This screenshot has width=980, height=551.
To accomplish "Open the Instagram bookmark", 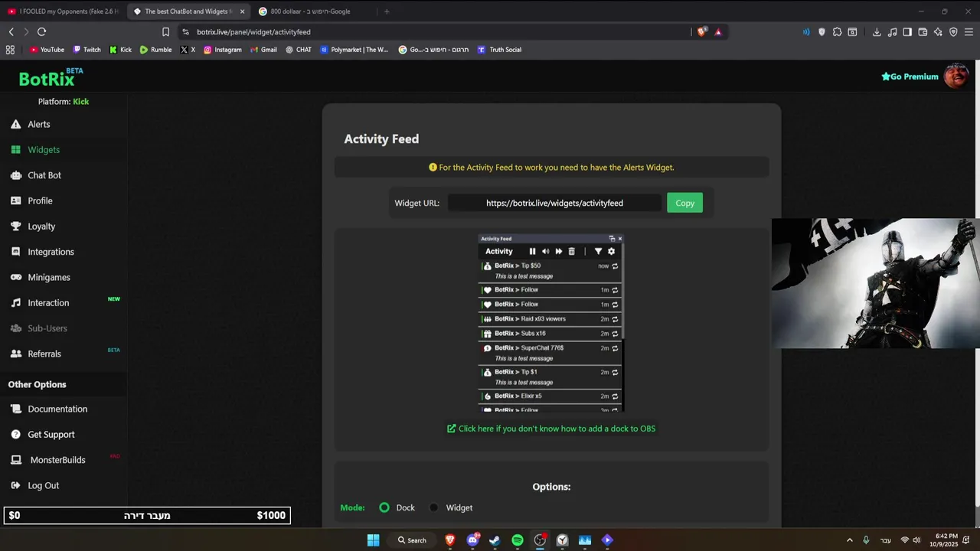I will pyautogui.click(x=222, y=50).
